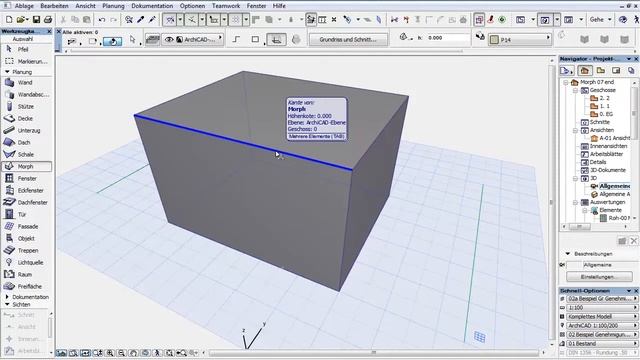Select the Fenster window tool
This screenshot has height=360, width=640.
point(26,178)
